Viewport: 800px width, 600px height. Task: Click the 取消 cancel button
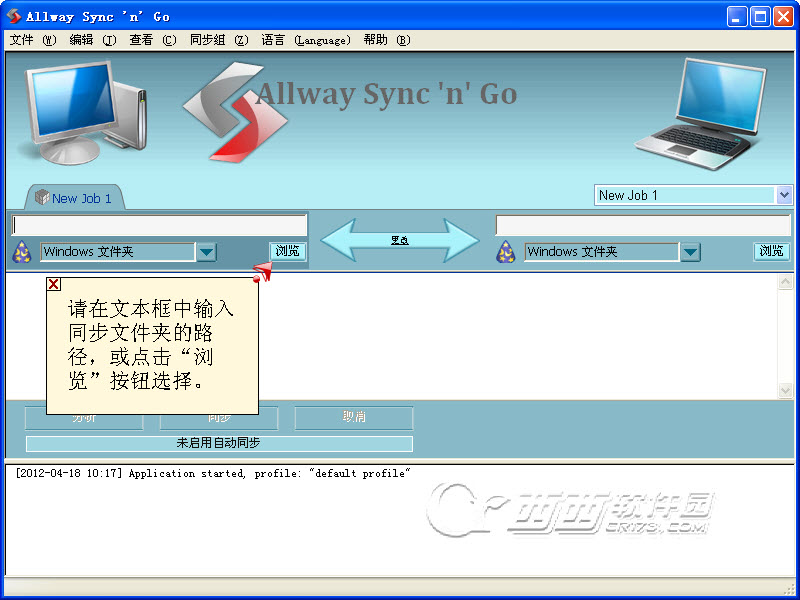tap(354, 417)
